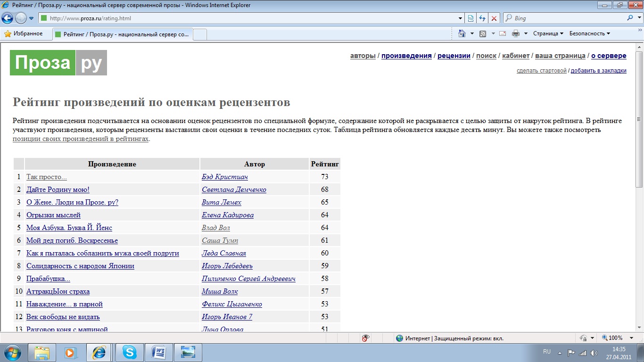Viewport: 644px width, 362px height.
Task: Click the browser Back button
Action: (8, 18)
